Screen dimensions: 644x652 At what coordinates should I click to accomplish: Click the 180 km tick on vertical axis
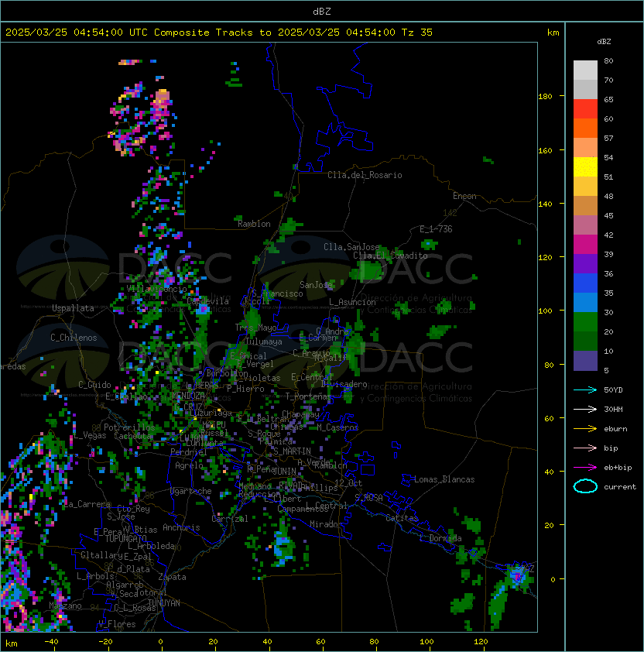pos(545,97)
